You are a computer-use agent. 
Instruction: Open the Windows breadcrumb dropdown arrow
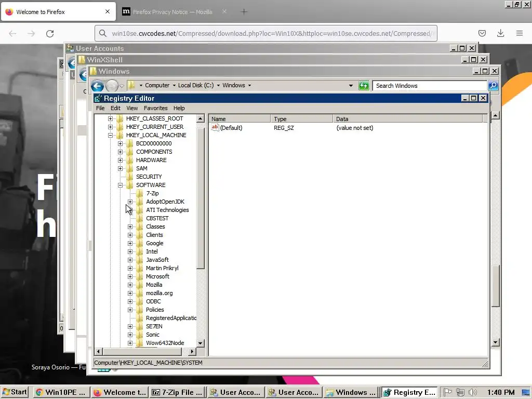(x=250, y=86)
